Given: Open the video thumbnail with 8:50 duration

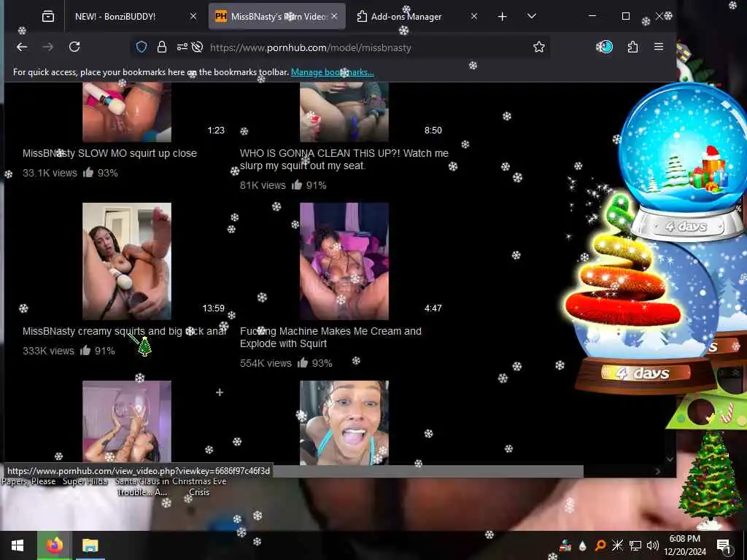Looking at the screenshot, I should click(344, 112).
